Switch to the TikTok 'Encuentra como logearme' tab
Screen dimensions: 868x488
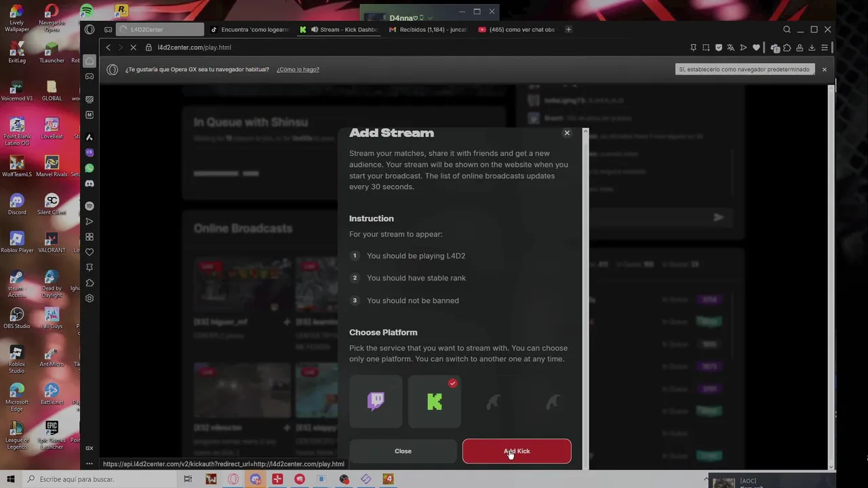pyautogui.click(x=249, y=30)
